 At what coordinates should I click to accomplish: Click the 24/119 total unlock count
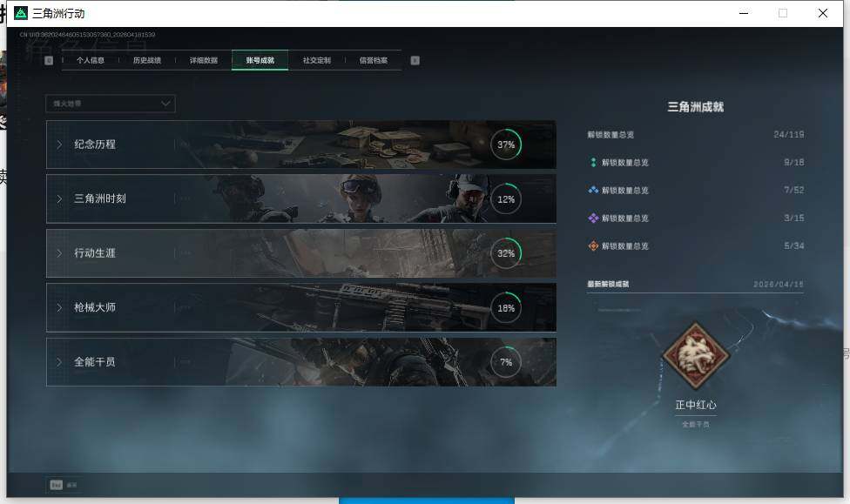[x=789, y=134]
